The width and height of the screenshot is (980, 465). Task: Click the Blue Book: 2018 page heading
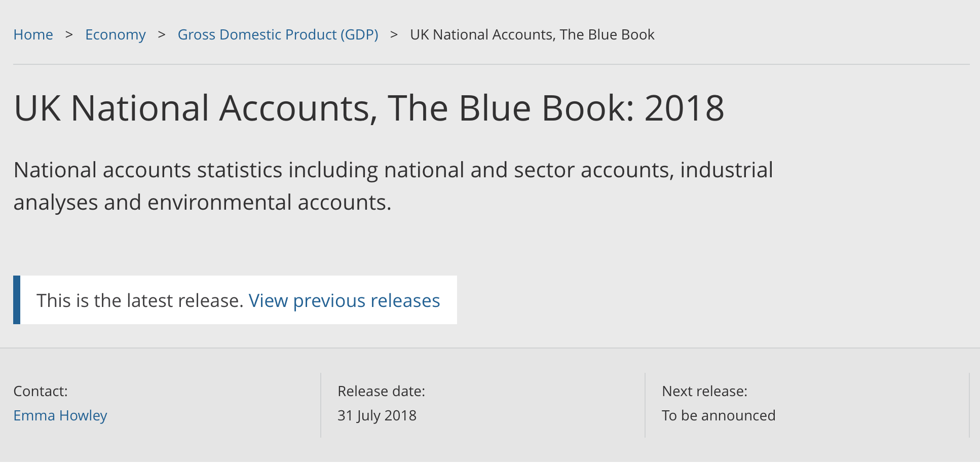click(x=369, y=108)
